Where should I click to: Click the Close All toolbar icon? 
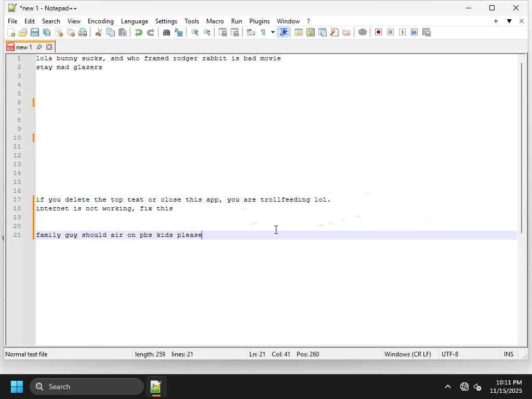click(71, 33)
